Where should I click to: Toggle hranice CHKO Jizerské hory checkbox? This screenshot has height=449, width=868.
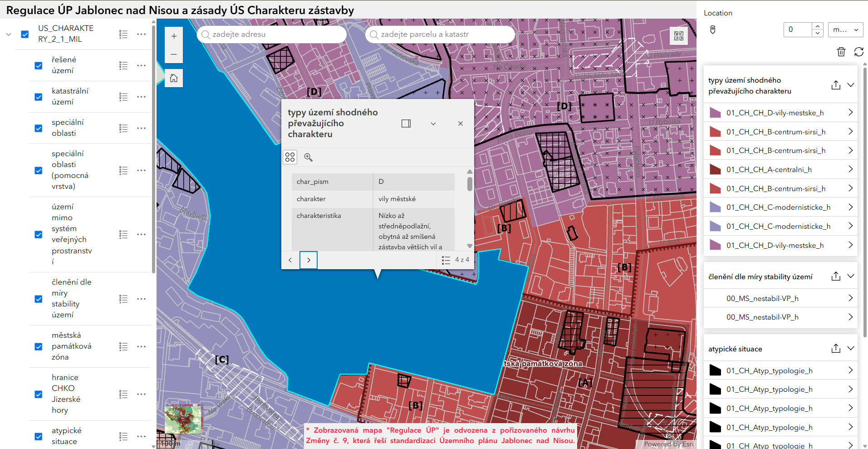pyautogui.click(x=39, y=394)
